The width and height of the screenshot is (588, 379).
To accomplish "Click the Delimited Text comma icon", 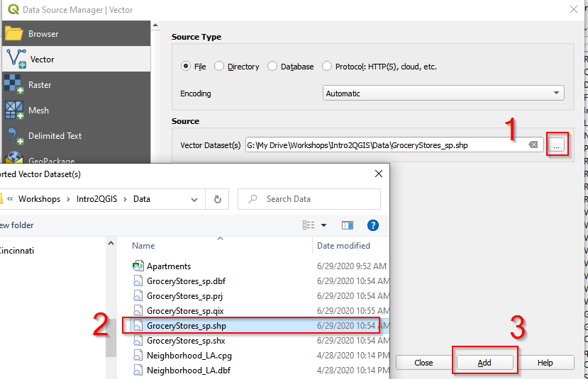I will coord(15,136).
